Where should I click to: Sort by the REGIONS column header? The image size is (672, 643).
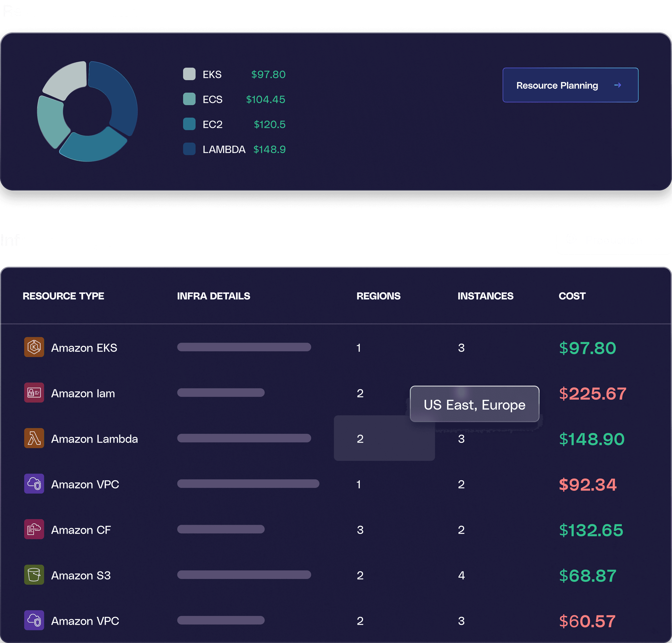(x=378, y=296)
